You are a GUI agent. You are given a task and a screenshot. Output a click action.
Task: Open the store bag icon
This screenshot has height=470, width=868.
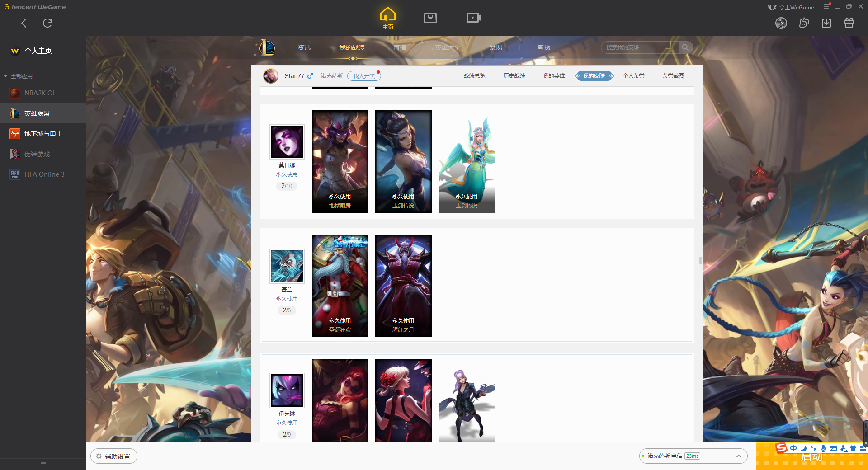tap(430, 18)
